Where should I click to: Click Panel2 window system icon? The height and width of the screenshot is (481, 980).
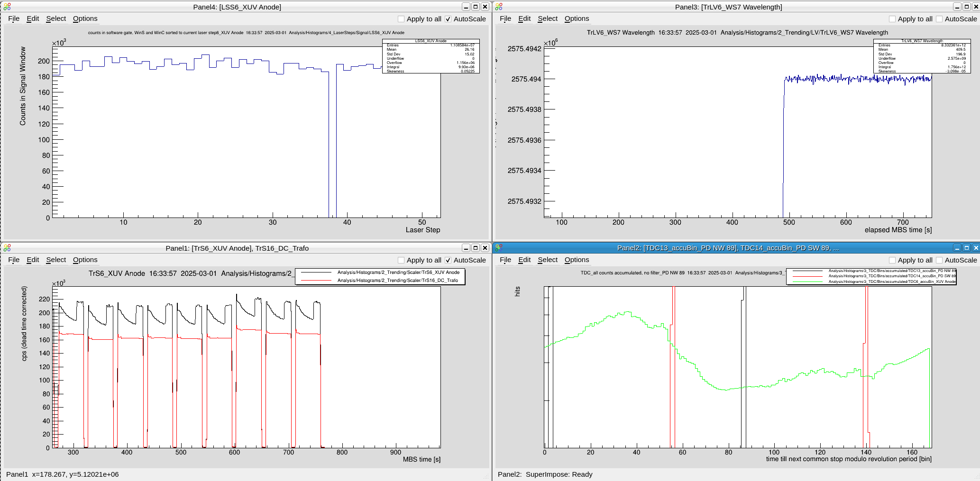pyautogui.click(x=499, y=247)
